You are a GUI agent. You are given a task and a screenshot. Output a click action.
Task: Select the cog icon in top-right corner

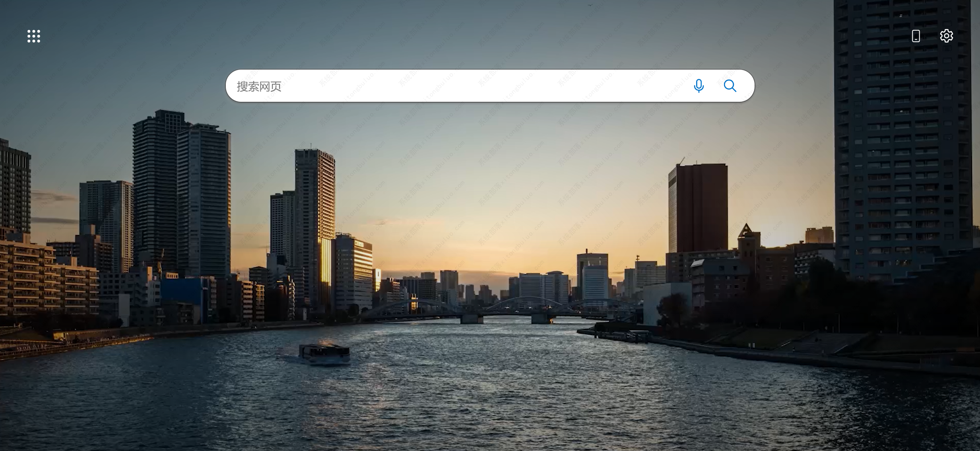(946, 36)
